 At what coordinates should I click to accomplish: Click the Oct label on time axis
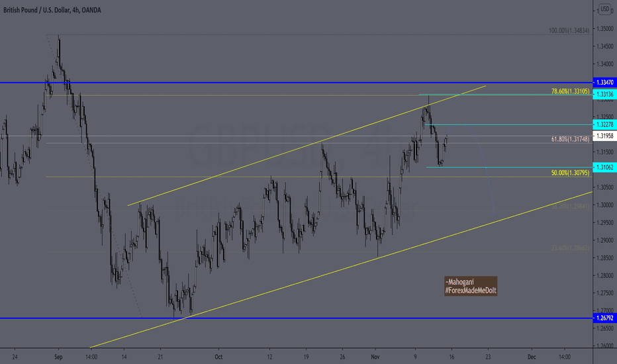pos(218,357)
